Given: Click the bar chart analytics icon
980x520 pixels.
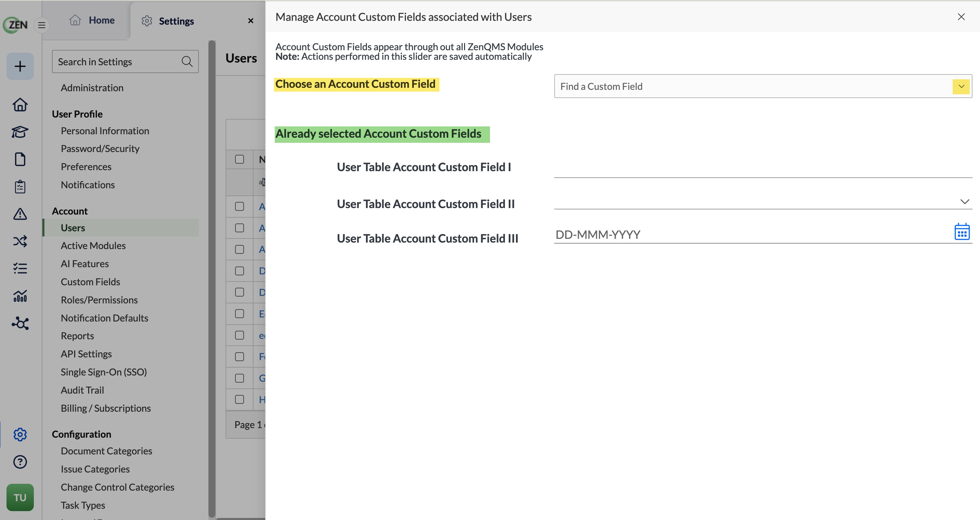Looking at the screenshot, I should click(20, 296).
